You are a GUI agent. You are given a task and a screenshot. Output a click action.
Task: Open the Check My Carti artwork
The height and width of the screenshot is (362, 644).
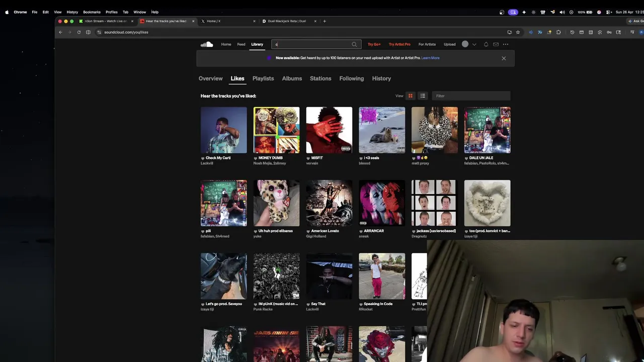coord(224,130)
